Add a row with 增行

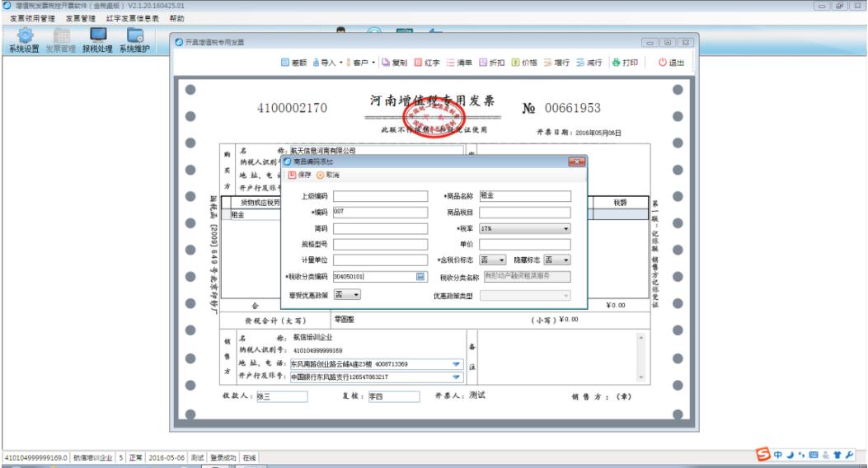(x=556, y=63)
